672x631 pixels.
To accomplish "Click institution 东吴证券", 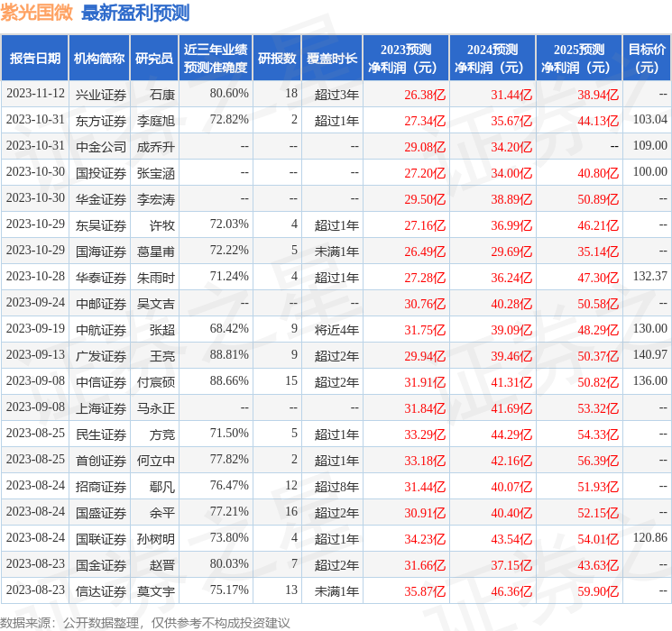I will point(101,225).
